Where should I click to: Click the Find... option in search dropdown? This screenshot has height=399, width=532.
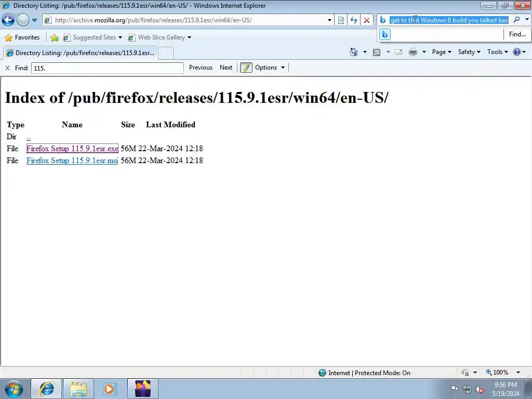[517, 34]
